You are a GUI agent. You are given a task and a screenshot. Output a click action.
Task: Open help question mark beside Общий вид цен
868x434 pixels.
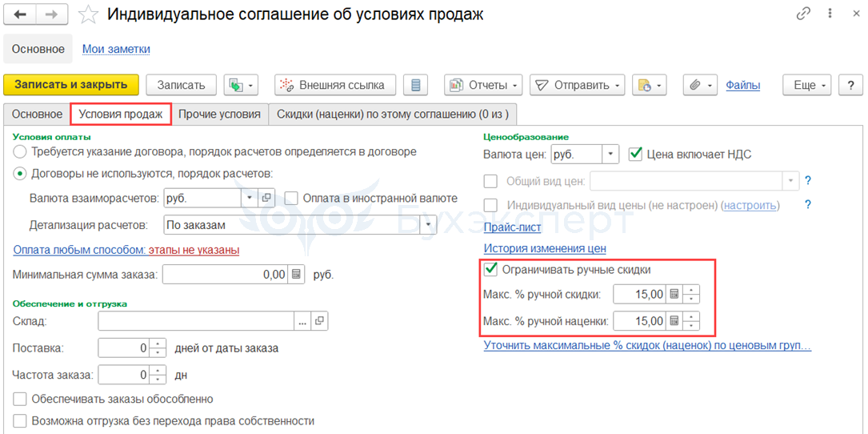(x=808, y=181)
